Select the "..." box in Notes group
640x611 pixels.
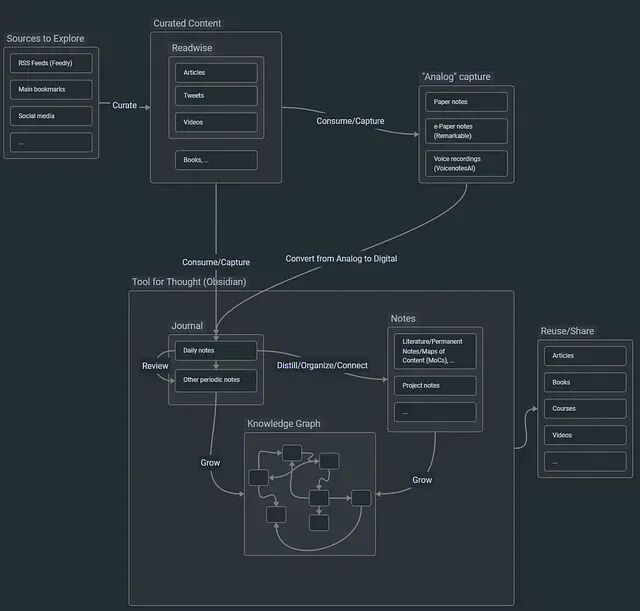click(435, 412)
